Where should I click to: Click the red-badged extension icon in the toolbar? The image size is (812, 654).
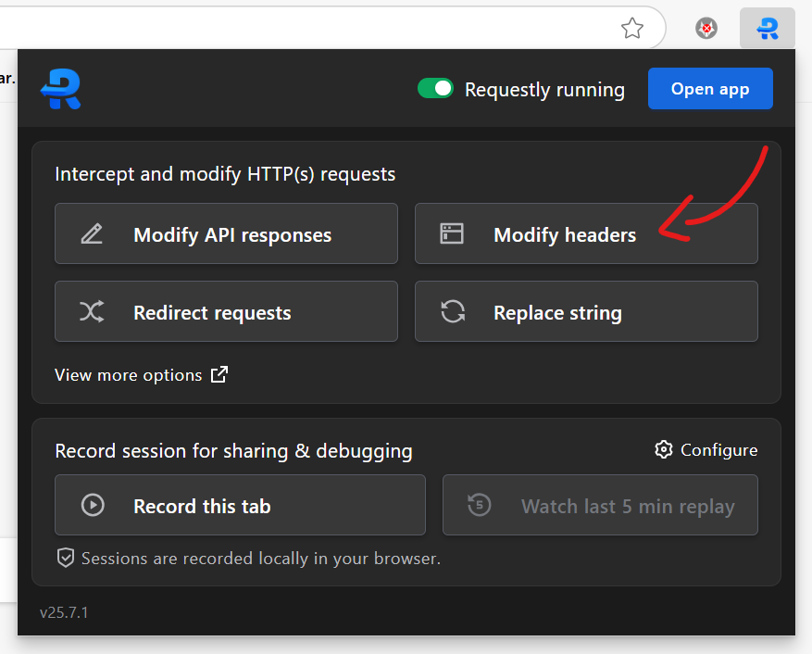[x=706, y=28]
